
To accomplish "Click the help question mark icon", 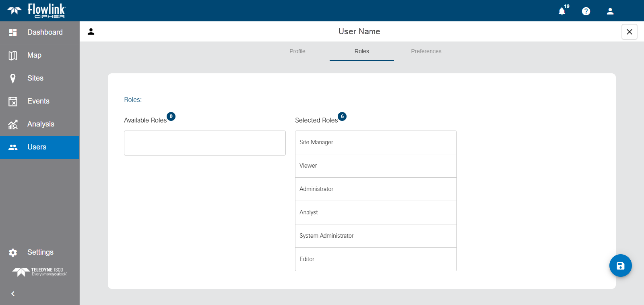I will (x=586, y=11).
